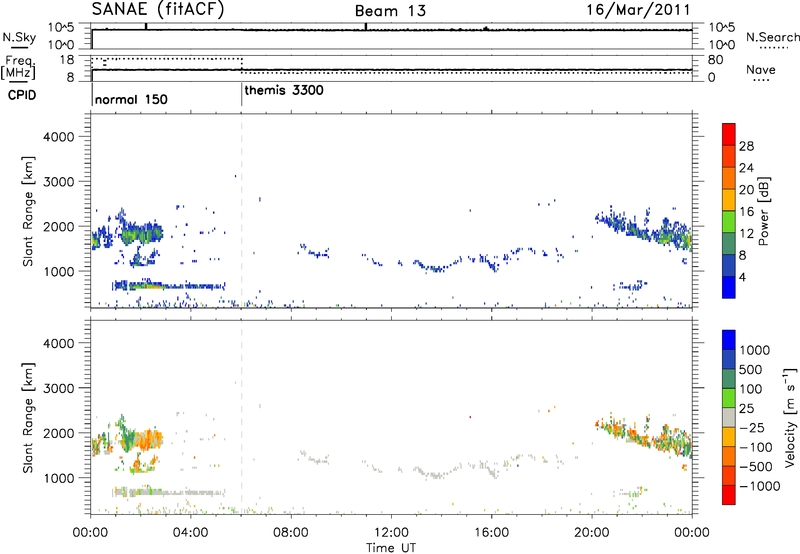Click the themis 3300 CPID entry
Viewport: 800px width, 554px height.
(x=284, y=90)
